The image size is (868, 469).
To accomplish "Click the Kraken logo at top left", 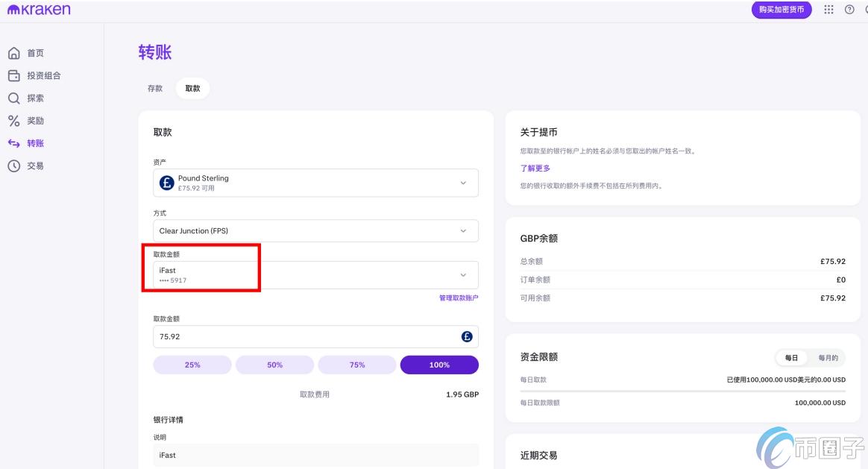I will click(38, 9).
